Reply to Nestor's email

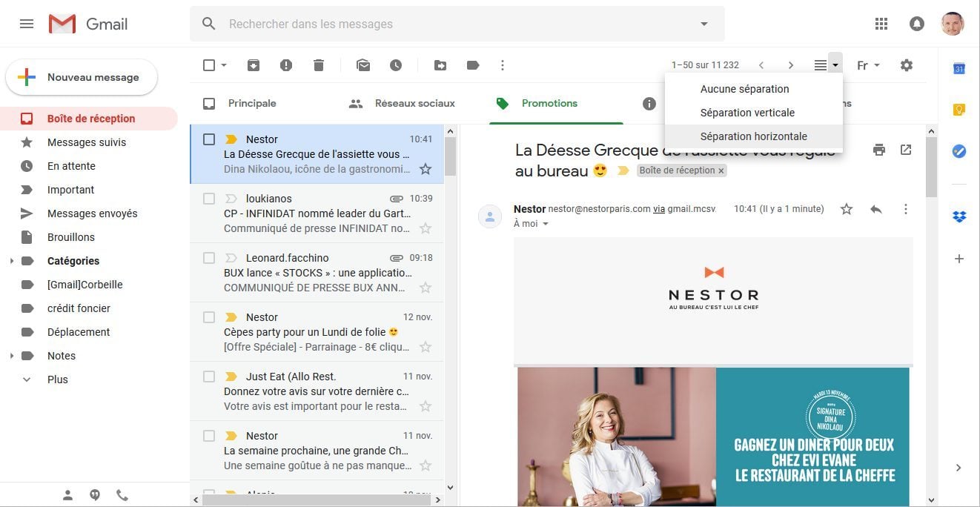876,209
